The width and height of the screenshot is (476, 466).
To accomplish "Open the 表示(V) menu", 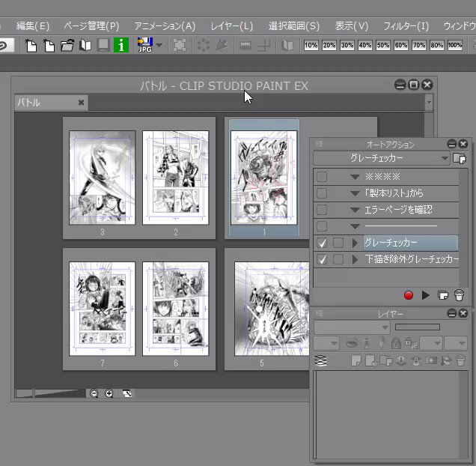I will pos(352,26).
